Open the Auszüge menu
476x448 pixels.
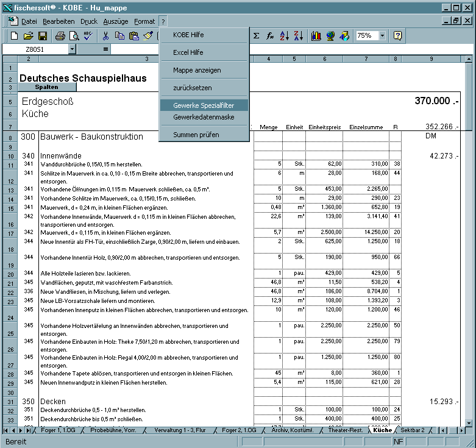116,21
